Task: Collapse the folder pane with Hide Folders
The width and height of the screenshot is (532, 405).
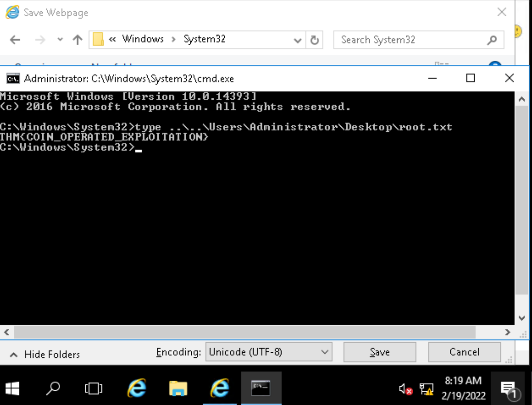Action: coord(45,354)
